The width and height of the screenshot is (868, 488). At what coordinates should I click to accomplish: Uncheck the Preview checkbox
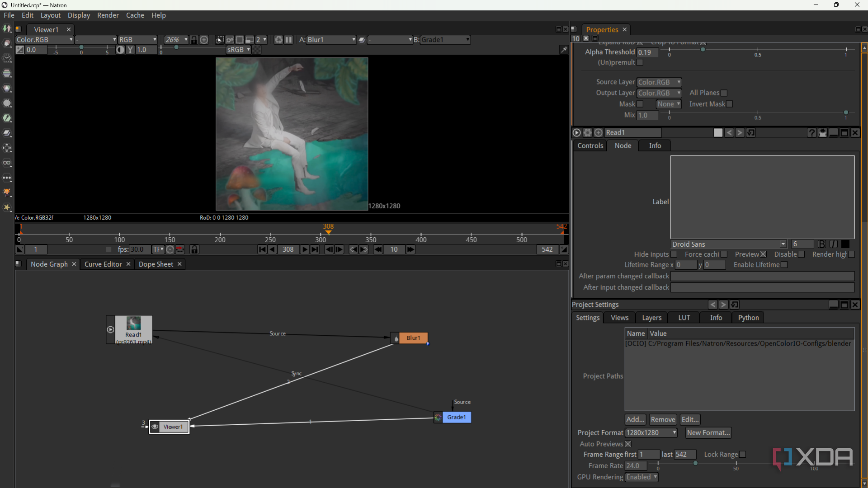pos(764,254)
